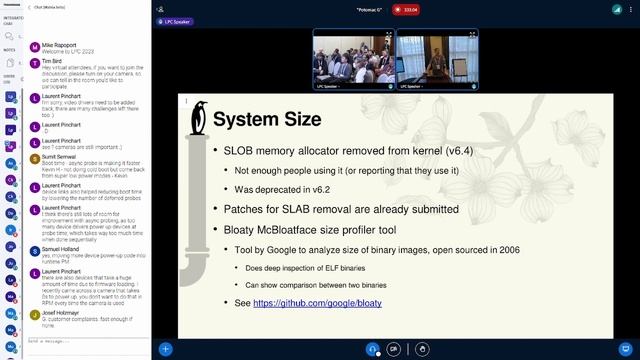
Task: Click Samuel Holland's blue avatar in chat
Action: [35, 251]
